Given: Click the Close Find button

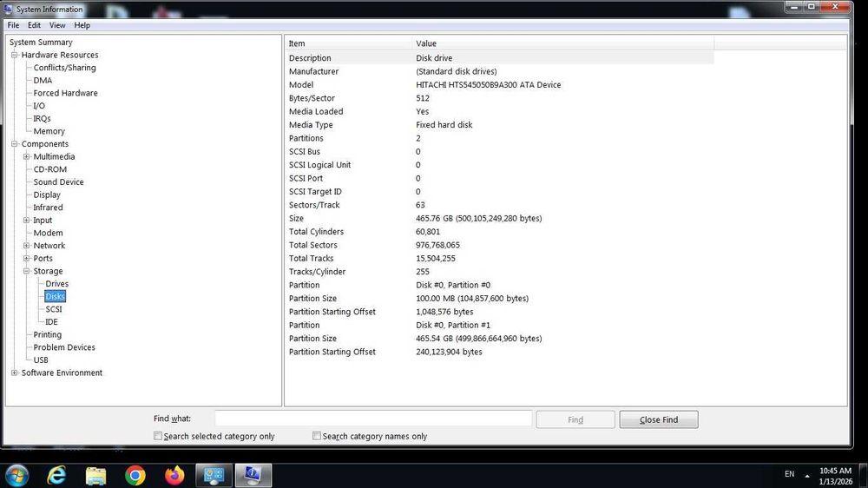Looking at the screenshot, I should (x=658, y=419).
